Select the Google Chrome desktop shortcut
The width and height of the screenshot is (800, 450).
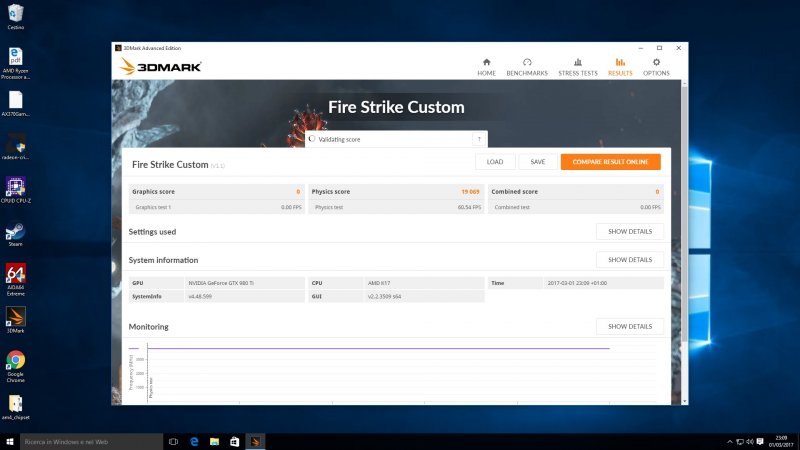click(x=15, y=366)
